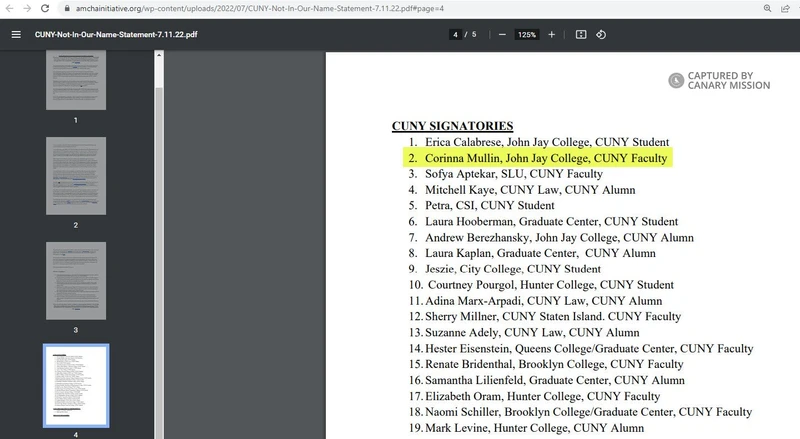The height and width of the screenshot is (439, 800).
Task: Click the Sherry Millner signatory line
Action: click(x=545, y=316)
